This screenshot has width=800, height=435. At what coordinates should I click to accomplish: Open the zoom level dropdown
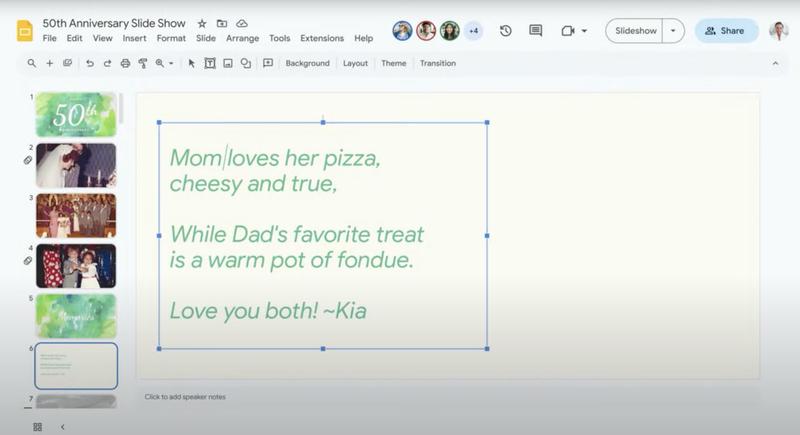(163, 63)
